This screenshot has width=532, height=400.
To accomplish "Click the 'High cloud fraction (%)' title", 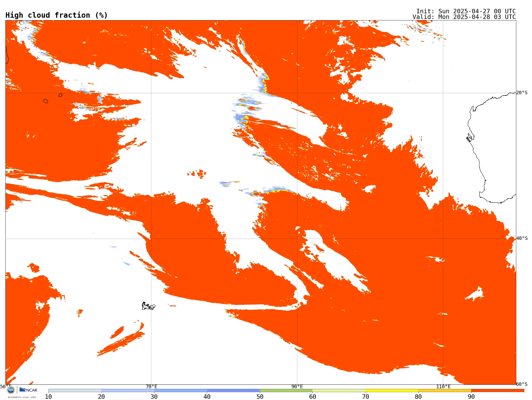I will (x=57, y=15).
